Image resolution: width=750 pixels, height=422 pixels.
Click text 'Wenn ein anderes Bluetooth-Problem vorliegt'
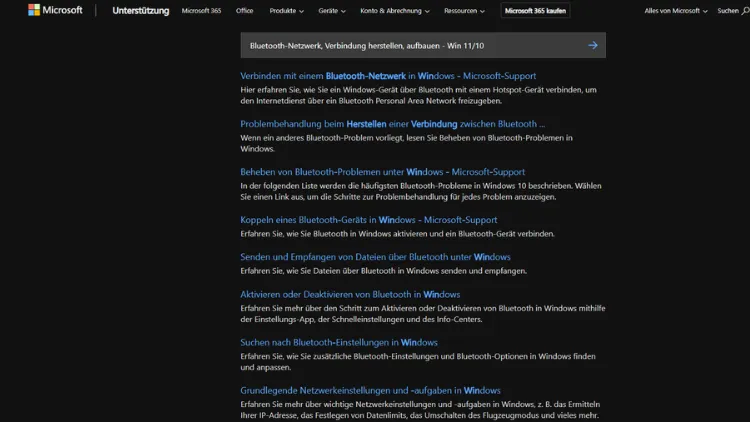(406, 143)
